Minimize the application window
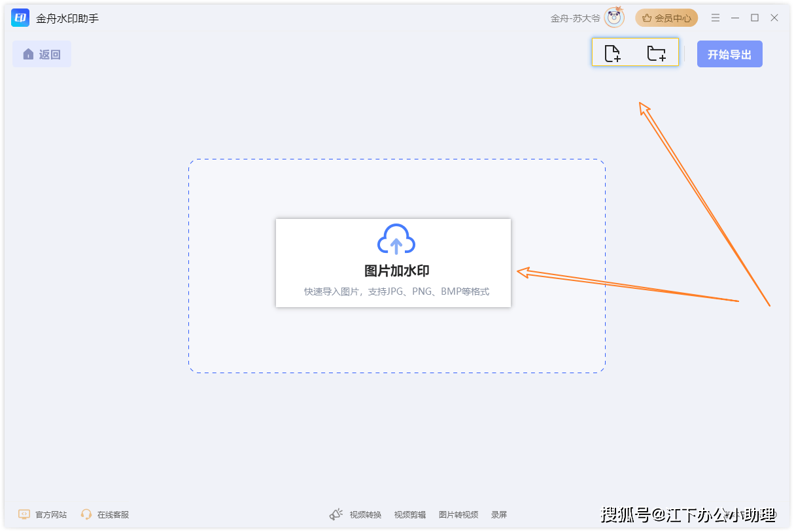The image size is (794, 532). click(x=735, y=18)
